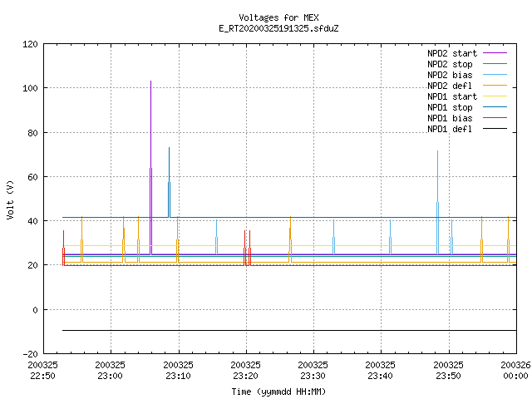The height and width of the screenshot is (399, 532).
Task: Click the red NPD1 bias legend line
Action: pos(495,118)
